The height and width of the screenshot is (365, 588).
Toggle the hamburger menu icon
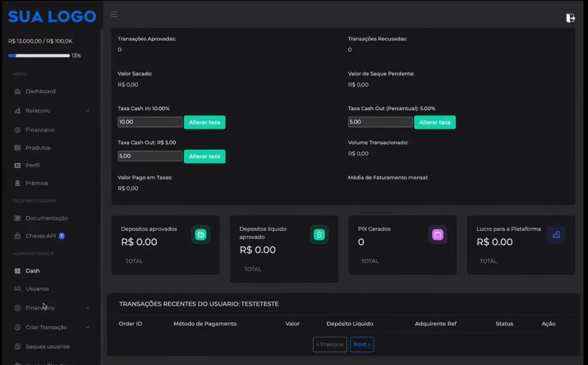point(114,14)
